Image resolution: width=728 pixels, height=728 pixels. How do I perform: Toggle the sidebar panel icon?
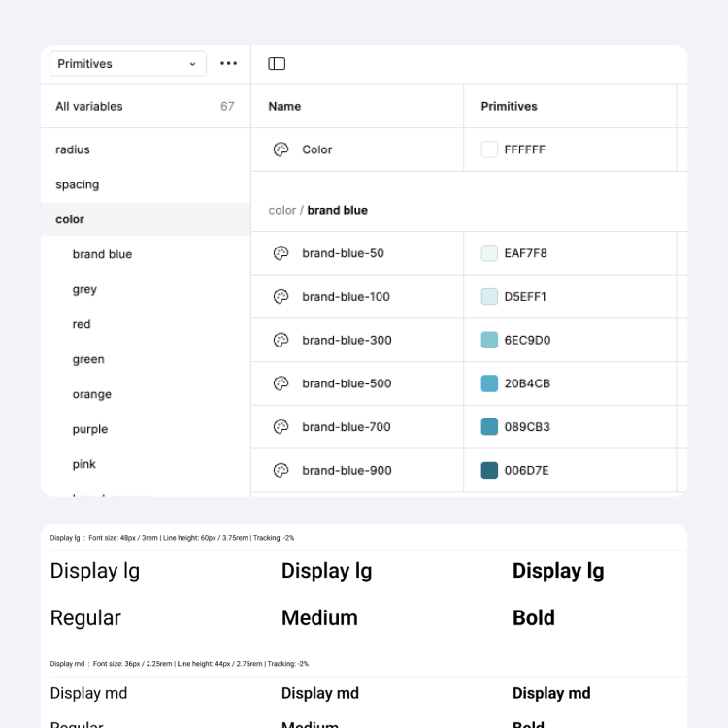tap(277, 64)
